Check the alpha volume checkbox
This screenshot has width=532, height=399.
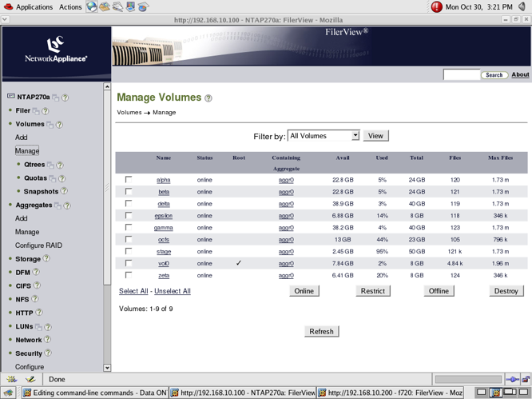(x=129, y=179)
